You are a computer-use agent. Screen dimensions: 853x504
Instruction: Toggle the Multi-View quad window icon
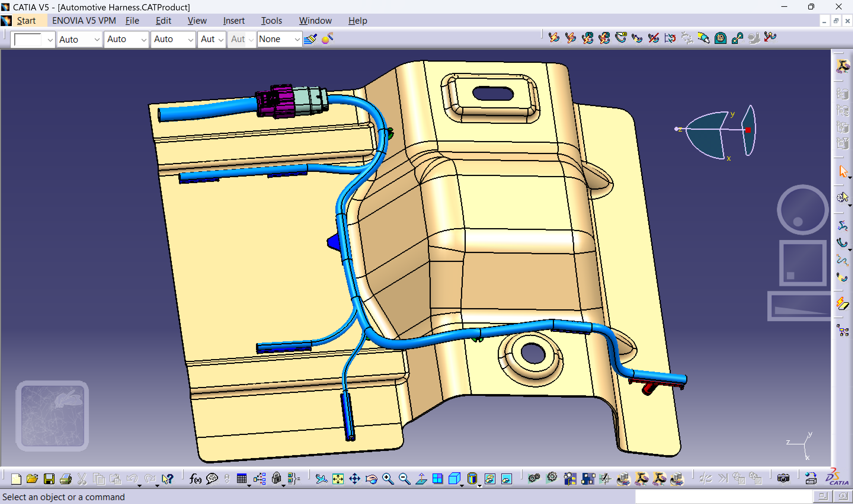[x=438, y=479]
